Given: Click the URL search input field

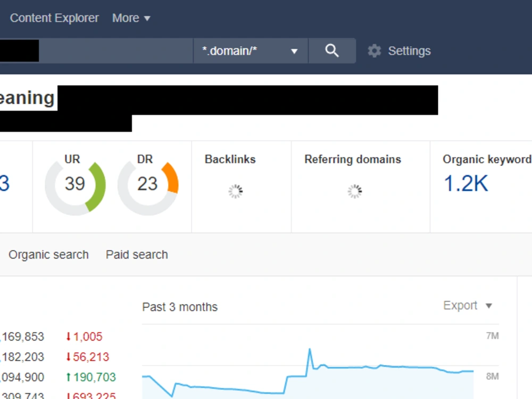Looking at the screenshot, I should coord(97,51).
